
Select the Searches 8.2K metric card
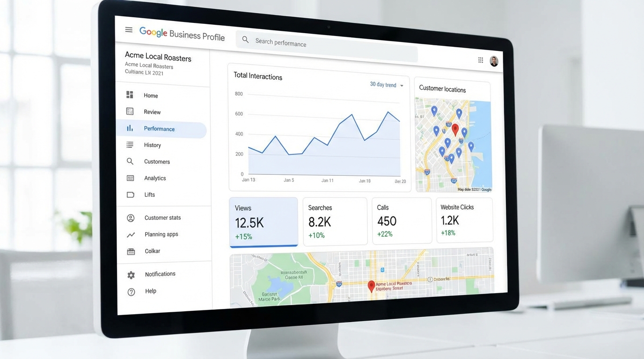(335, 222)
